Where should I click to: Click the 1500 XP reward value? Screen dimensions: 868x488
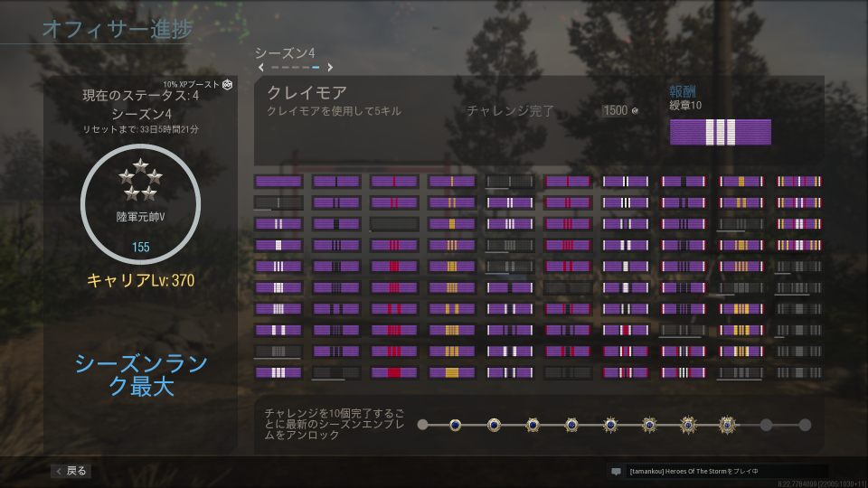tap(615, 110)
